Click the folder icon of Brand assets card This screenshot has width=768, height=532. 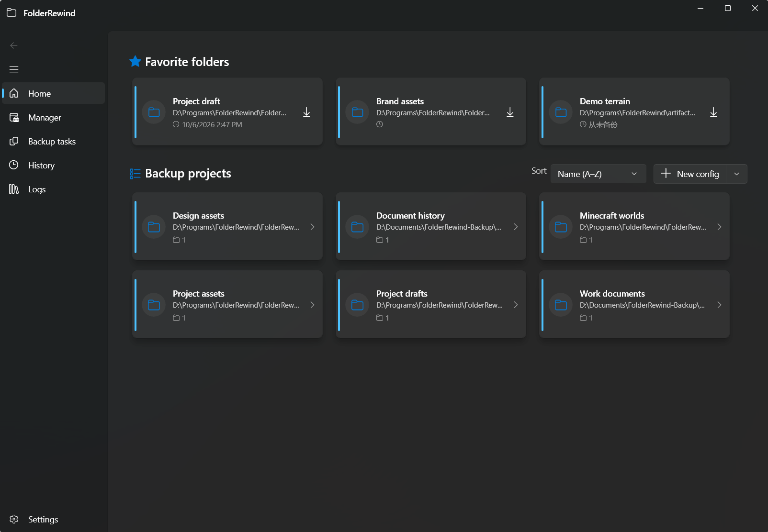pos(358,112)
